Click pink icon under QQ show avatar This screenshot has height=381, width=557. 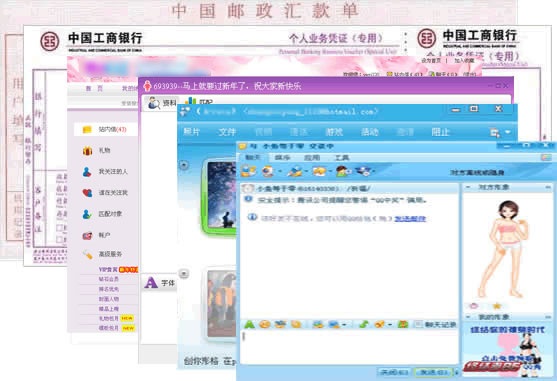coord(474,306)
